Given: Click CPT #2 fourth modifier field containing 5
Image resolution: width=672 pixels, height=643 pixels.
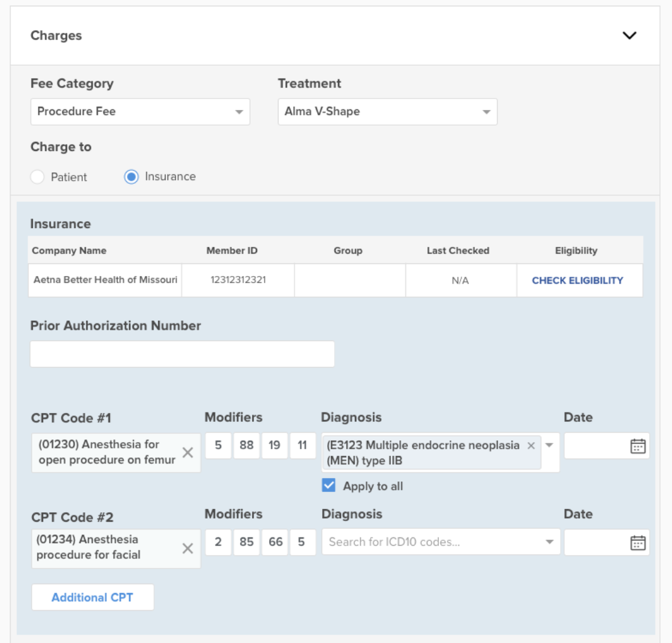Looking at the screenshot, I should tap(303, 543).
